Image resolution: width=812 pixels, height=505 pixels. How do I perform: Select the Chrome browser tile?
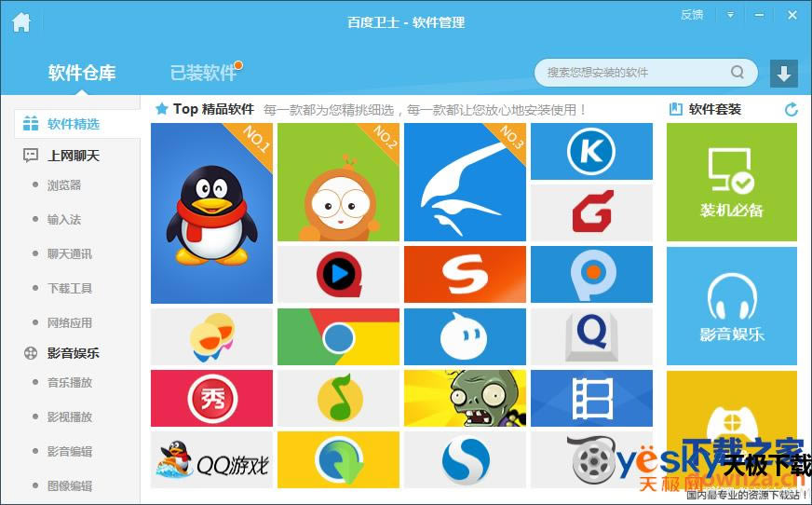pos(338,336)
